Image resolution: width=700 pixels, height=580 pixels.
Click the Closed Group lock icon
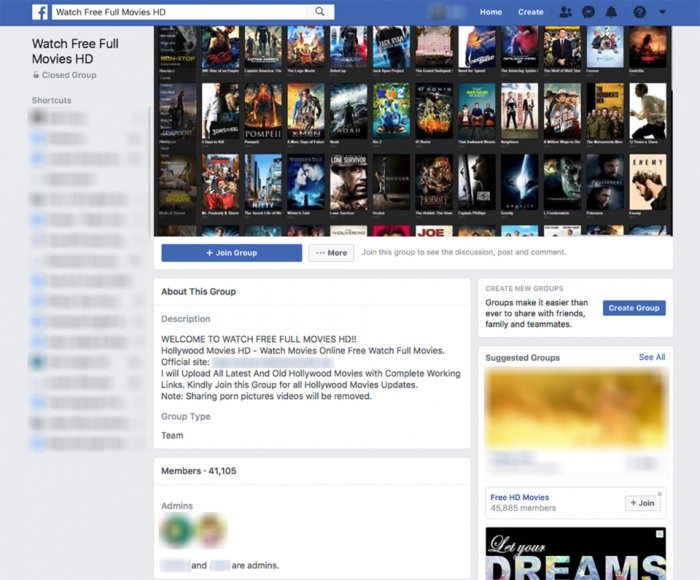coord(36,75)
